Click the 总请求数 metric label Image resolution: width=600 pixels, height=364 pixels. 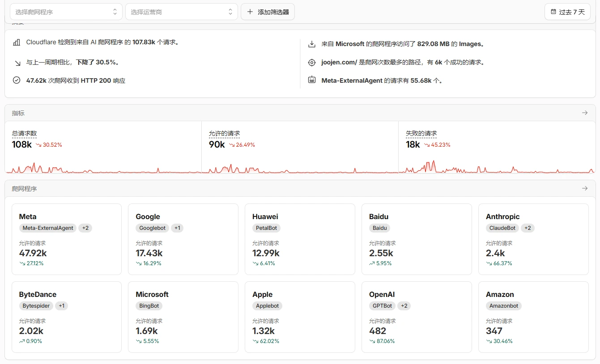click(24, 133)
